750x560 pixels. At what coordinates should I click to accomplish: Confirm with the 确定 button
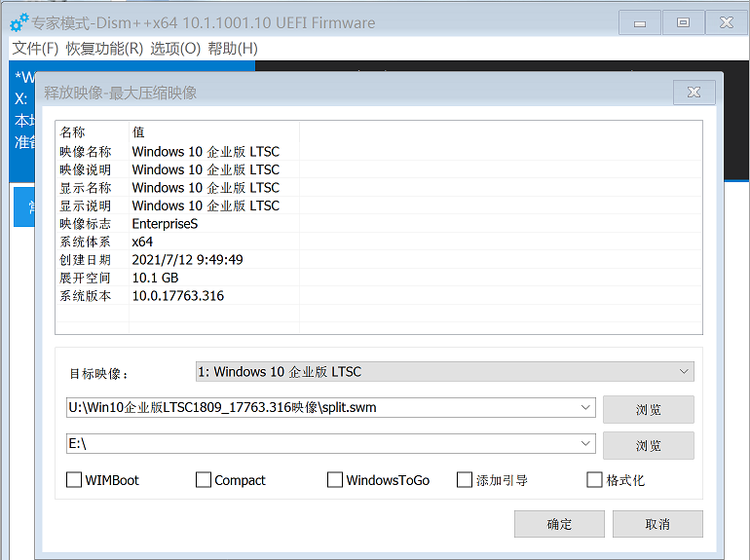[x=559, y=524]
